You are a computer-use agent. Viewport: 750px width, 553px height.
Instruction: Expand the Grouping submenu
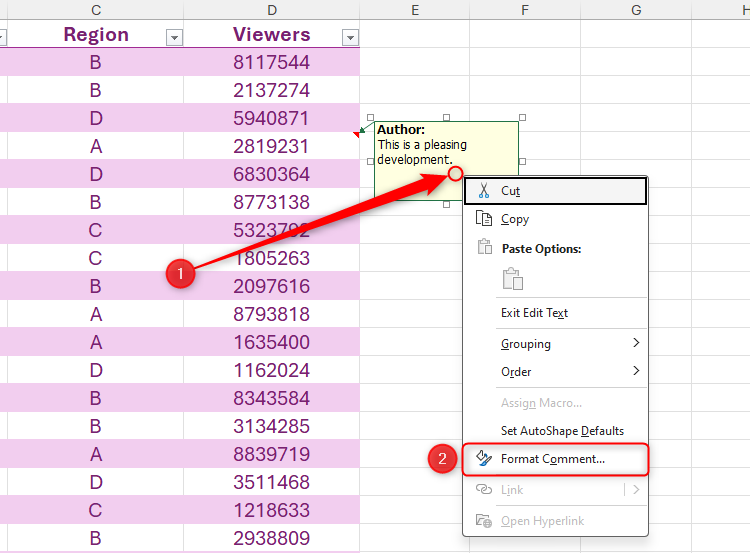[636, 343]
